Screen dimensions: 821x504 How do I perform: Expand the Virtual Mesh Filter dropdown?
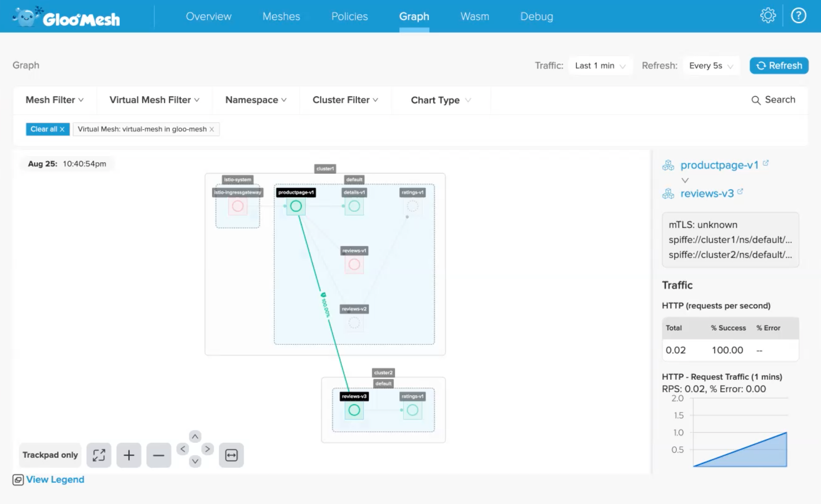154,100
